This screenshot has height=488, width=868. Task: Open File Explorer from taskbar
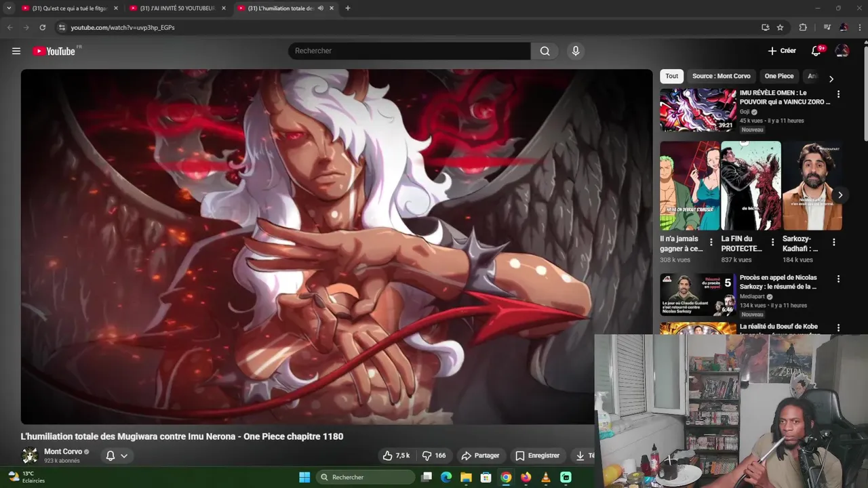(466, 477)
